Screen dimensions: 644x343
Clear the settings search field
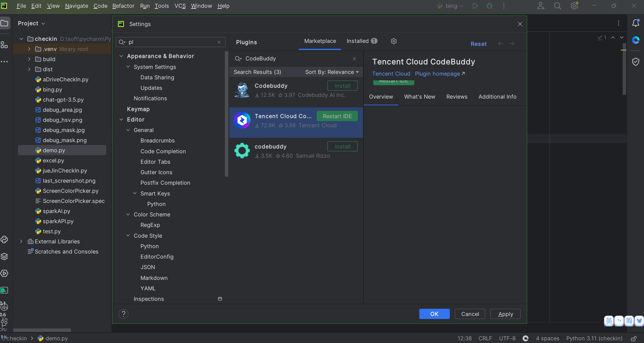point(219,42)
